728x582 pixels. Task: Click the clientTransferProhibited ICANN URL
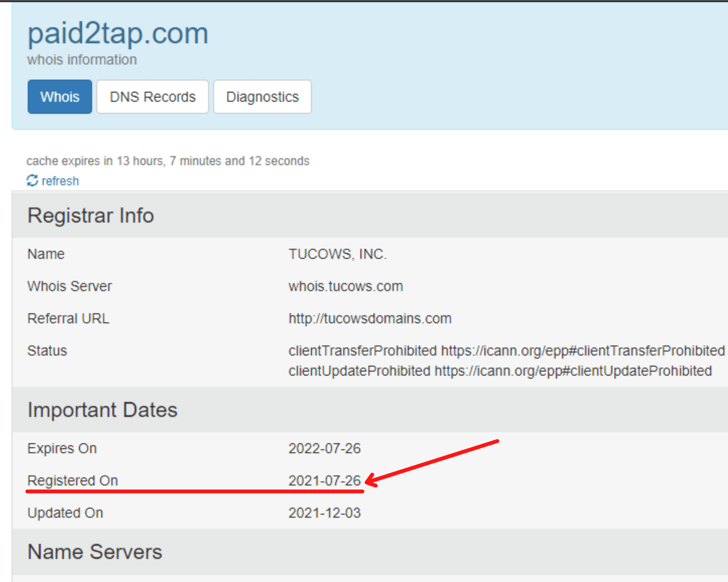583,351
